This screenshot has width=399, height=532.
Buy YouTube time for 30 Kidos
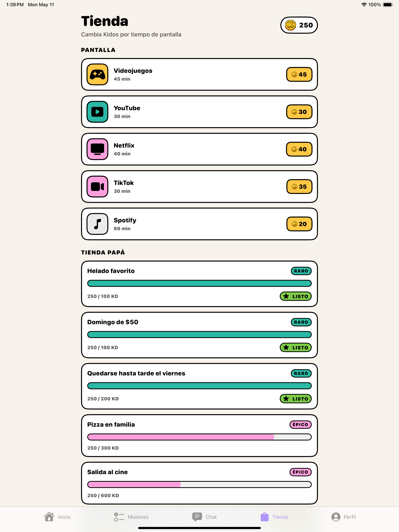coord(299,112)
